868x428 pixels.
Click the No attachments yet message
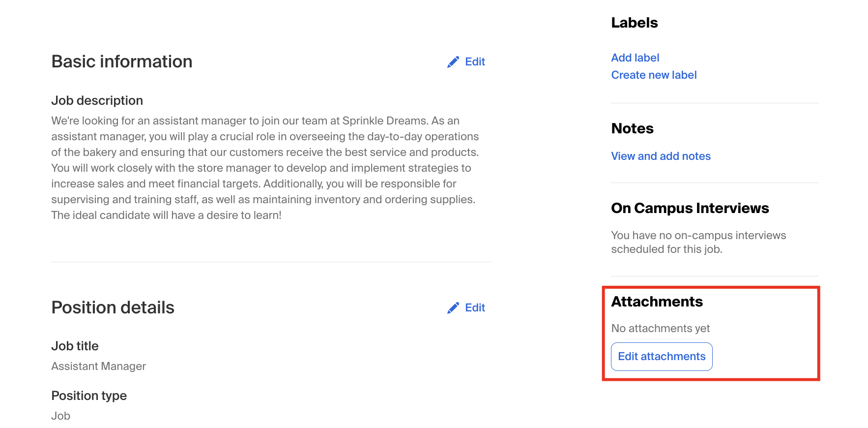[660, 328]
